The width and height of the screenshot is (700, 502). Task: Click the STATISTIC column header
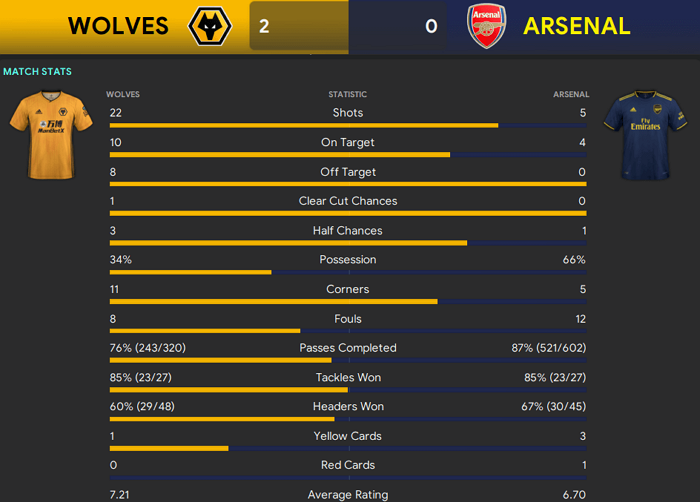tap(348, 94)
